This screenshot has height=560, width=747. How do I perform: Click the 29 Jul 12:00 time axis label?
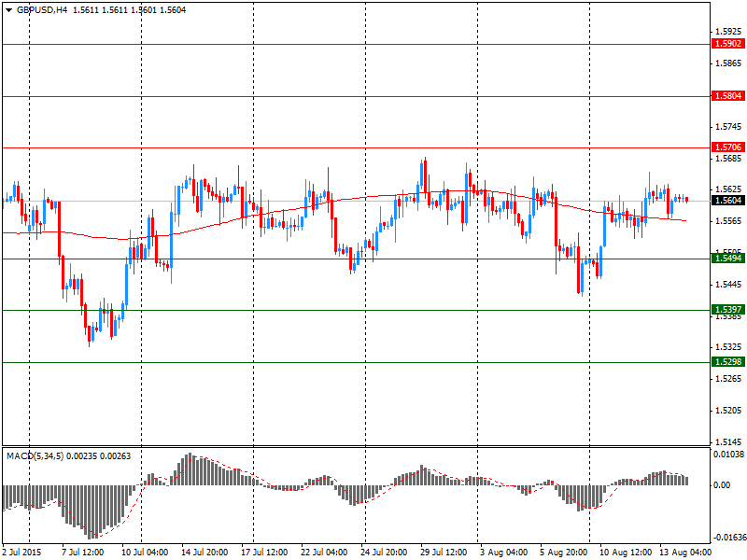(x=444, y=553)
